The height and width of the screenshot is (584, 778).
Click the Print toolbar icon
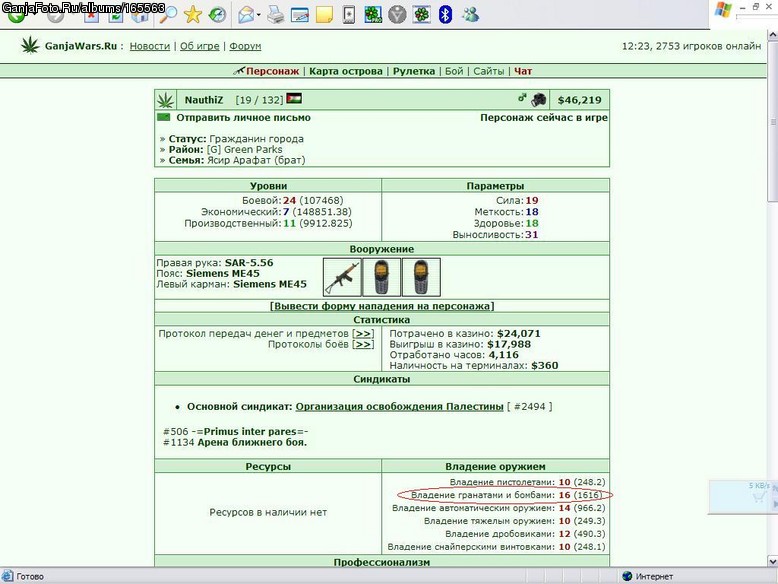pyautogui.click(x=275, y=14)
